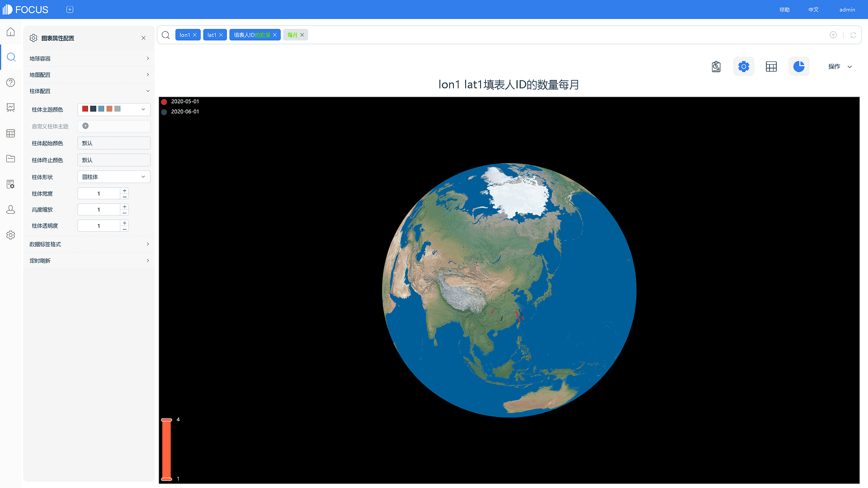The width and height of the screenshot is (868, 488).
Task: Close the 图表属性配置 panel
Action: (143, 38)
